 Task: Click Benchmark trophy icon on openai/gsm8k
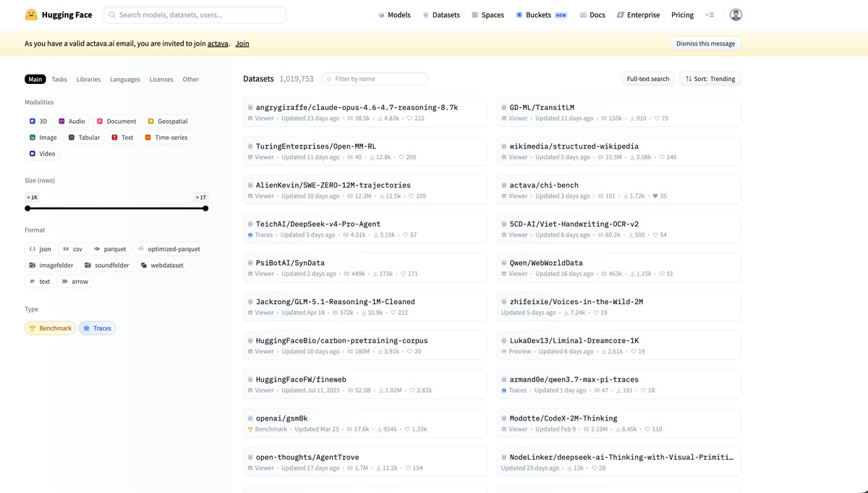coord(250,429)
